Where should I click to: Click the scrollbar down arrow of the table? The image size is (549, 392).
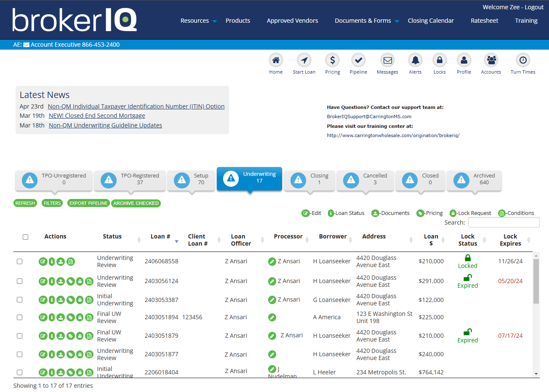click(536, 374)
